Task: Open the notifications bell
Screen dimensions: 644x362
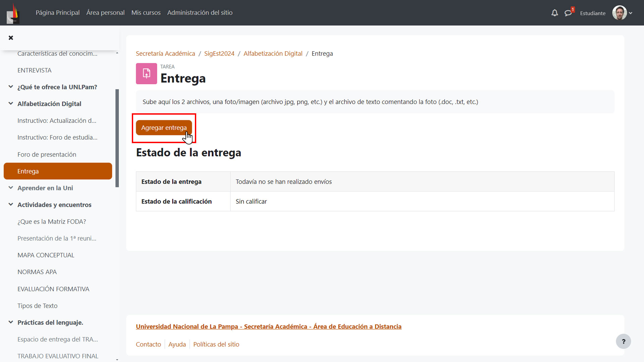Action: coord(554,13)
